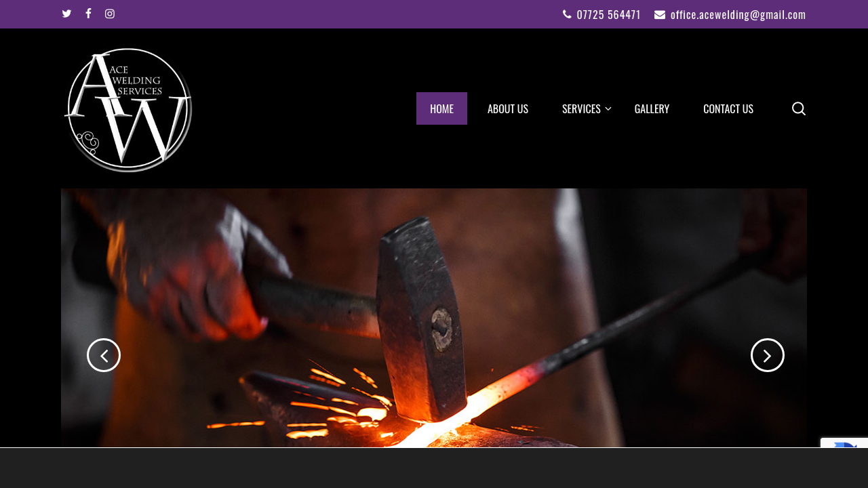Click the previous slide arrow on the carousel
The width and height of the screenshot is (868, 488).
coord(104,354)
